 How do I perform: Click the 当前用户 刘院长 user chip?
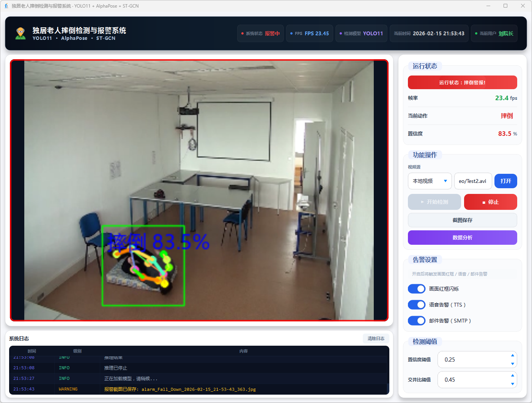tap(494, 33)
